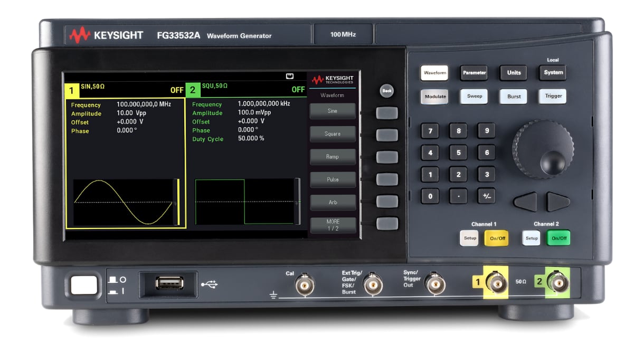The image size is (644, 343).
Task: Click the small status icon atop display
Action: tap(290, 76)
